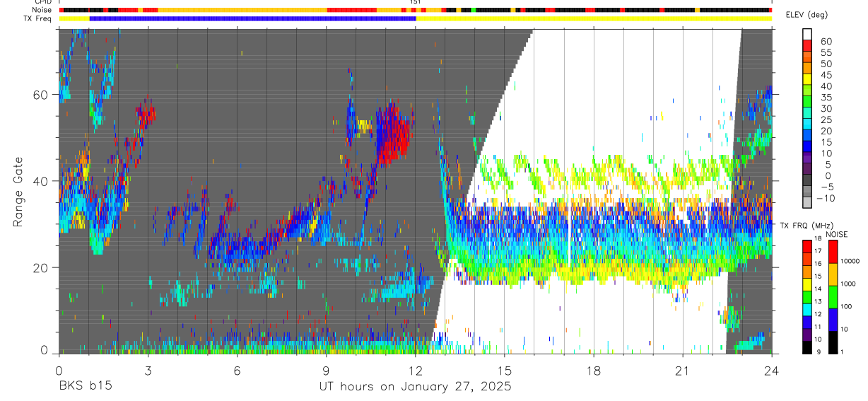The height and width of the screenshot is (401, 868).
Task: Click the 'ELEV (deg)' colorbar title
Action: (x=807, y=15)
